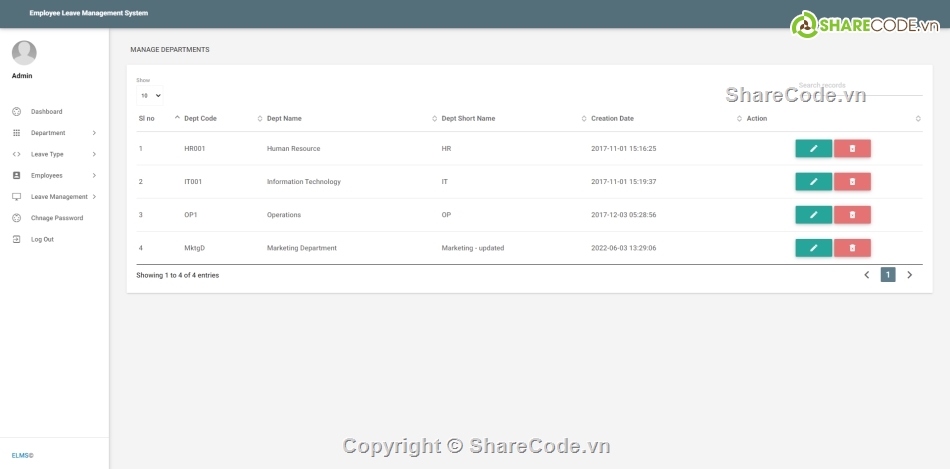The height and width of the screenshot is (469, 950).
Task: Click the Change Password icon in sidebar
Action: point(16,218)
